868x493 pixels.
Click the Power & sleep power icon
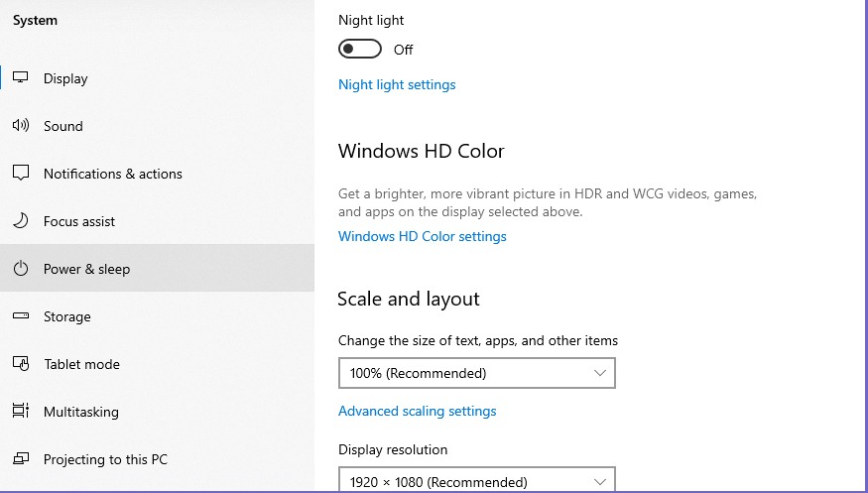[21, 269]
